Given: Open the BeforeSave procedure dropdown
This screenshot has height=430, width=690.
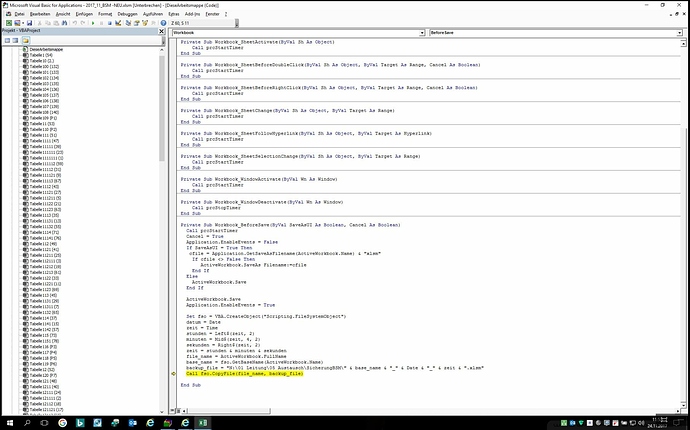Looking at the screenshot, I should pyautogui.click(x=680, y=33).
